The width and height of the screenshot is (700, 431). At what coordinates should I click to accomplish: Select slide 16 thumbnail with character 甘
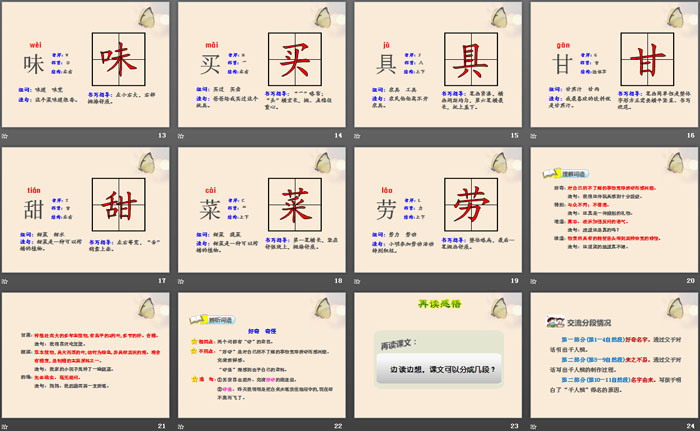click(614, 64)
